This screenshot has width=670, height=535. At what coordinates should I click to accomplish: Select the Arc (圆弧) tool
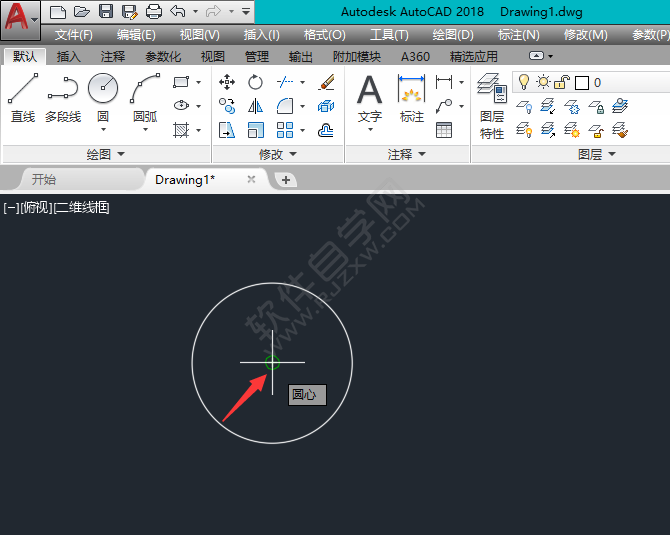145,97
